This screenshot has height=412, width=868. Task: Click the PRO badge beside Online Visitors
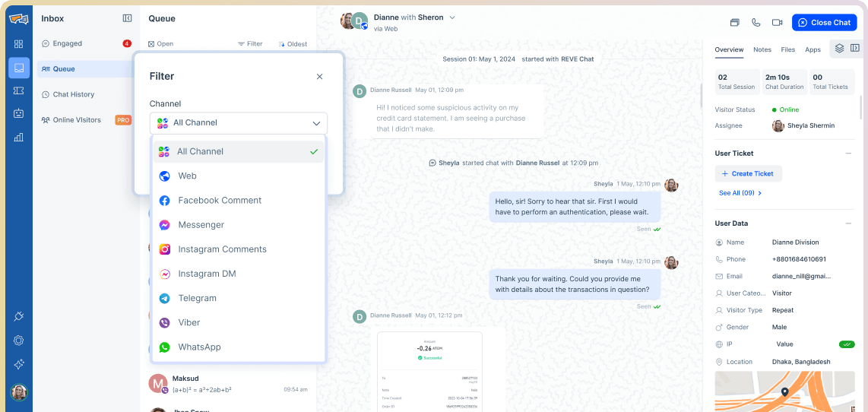pos(123,120)
